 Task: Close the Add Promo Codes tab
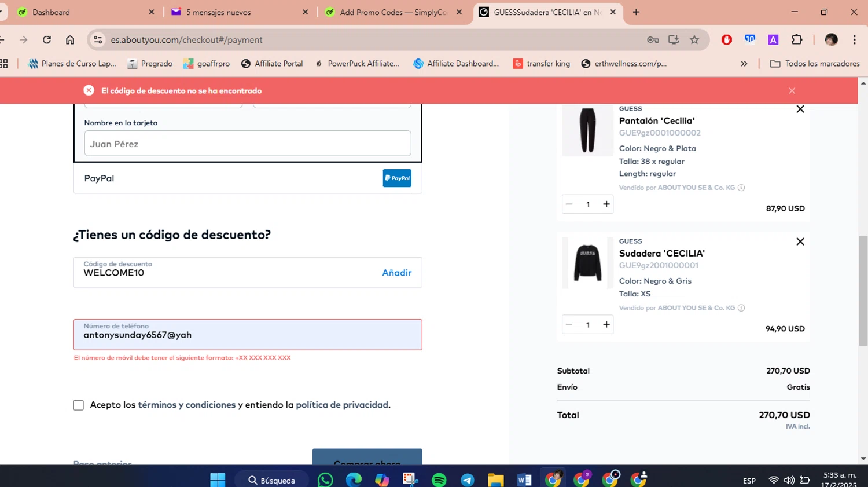[459, 12]
